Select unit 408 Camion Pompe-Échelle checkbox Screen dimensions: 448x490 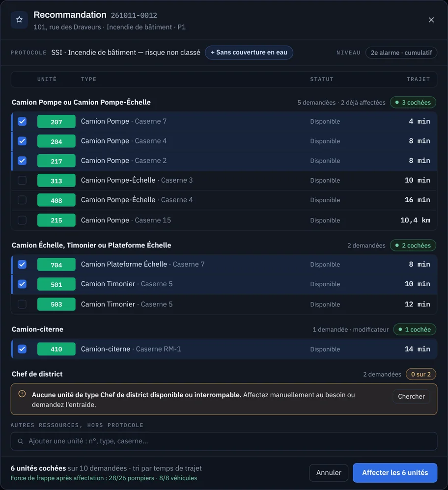click(22, 200)
